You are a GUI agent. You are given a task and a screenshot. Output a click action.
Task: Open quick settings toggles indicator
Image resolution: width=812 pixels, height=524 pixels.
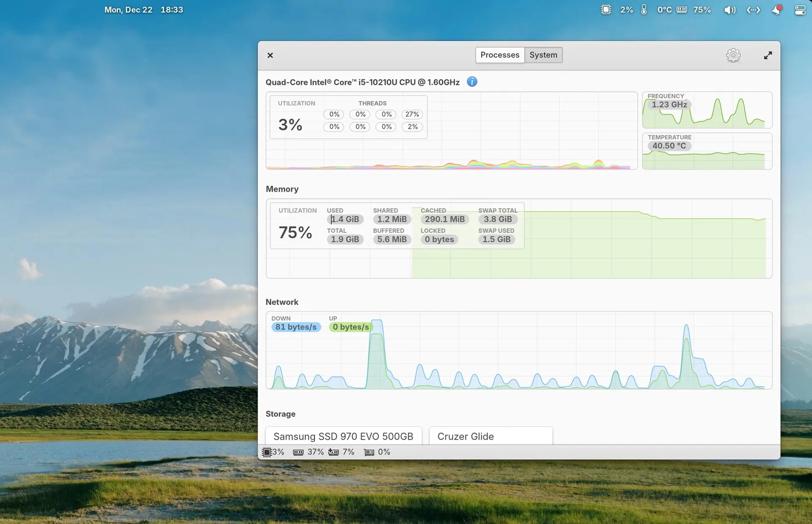800,10
